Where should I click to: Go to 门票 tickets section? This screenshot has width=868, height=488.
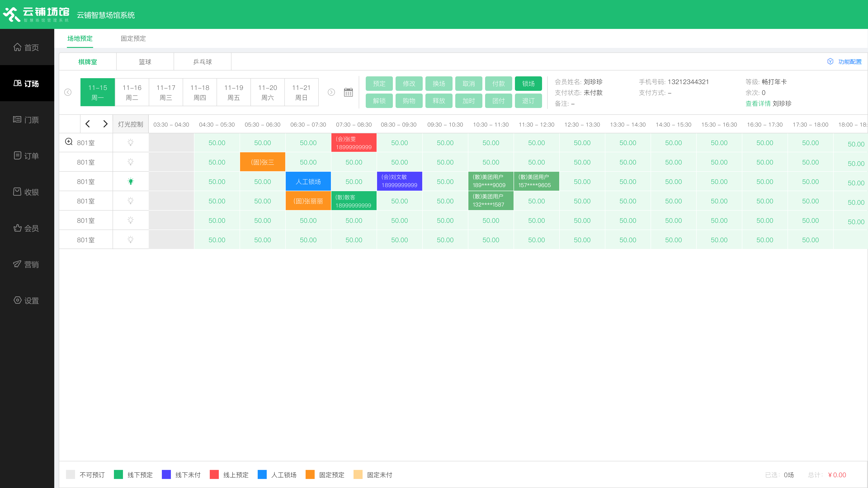coord(26,120)
